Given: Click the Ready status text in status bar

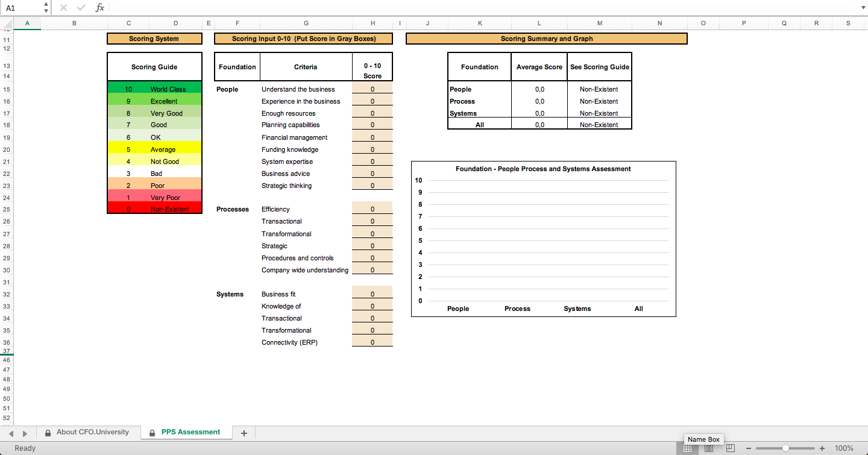Looking at the screenshot, I should click(25, 448).
